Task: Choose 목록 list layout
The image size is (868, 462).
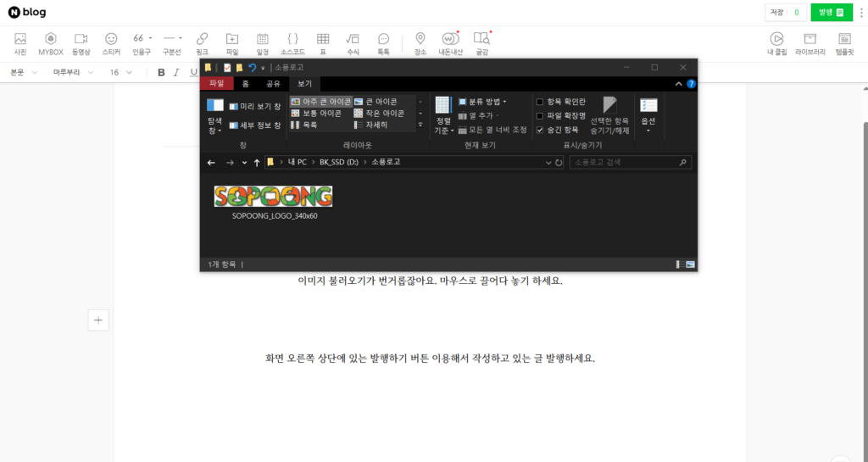Action: 304,125
